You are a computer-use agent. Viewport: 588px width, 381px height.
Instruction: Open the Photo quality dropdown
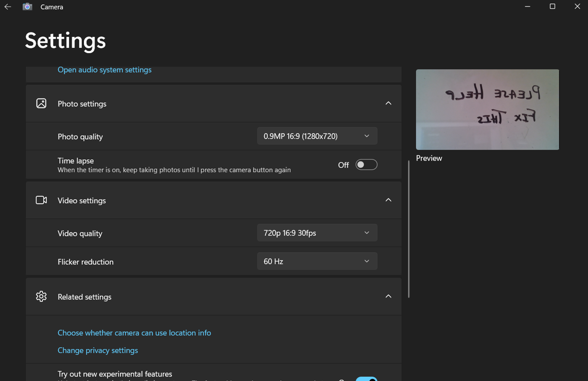[317, 136]
